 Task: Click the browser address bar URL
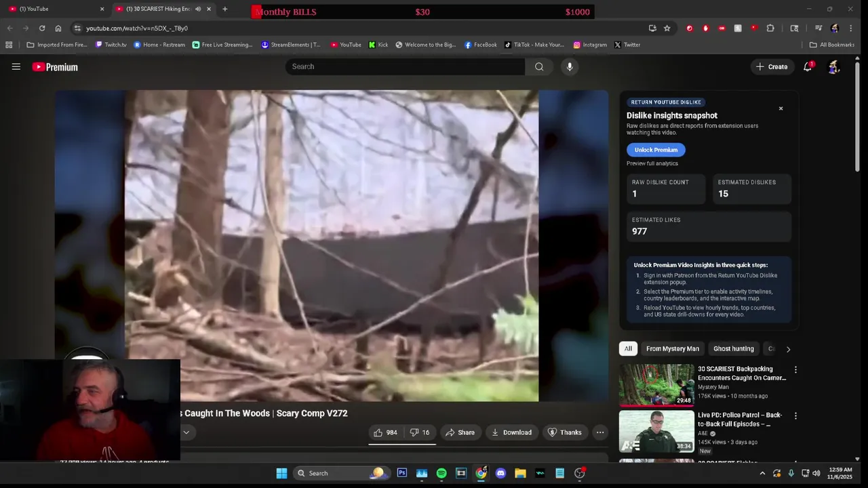click(x=137, y=28)
